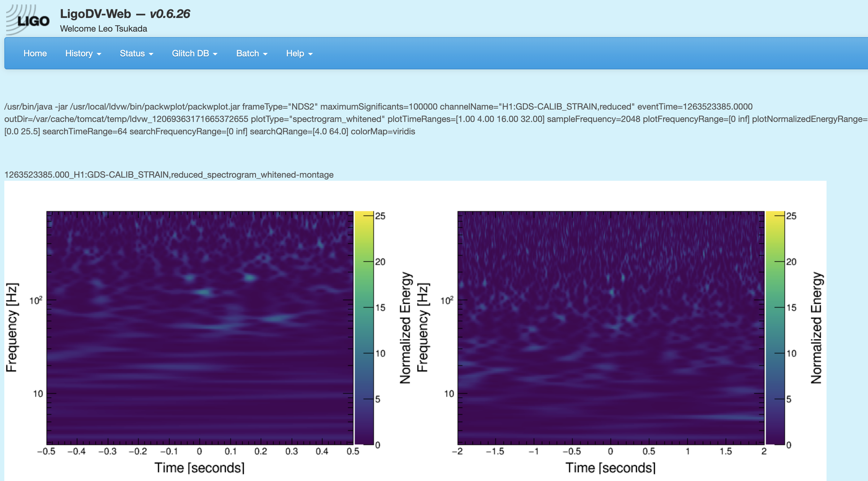868x481 pixels.
Task: Open the left spectrogram plot (±0.5 s)
Action: click(x=200, y=328)
